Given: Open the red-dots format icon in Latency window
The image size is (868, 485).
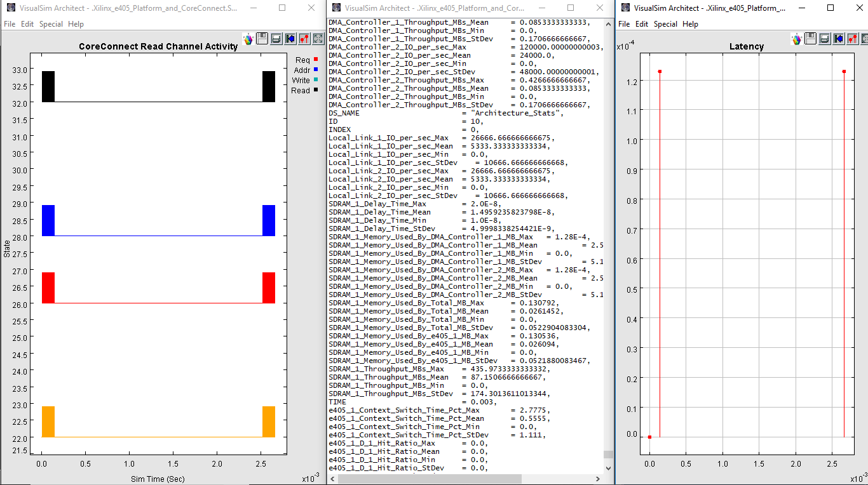Looking at the screenshot, I should pos(853,39).
